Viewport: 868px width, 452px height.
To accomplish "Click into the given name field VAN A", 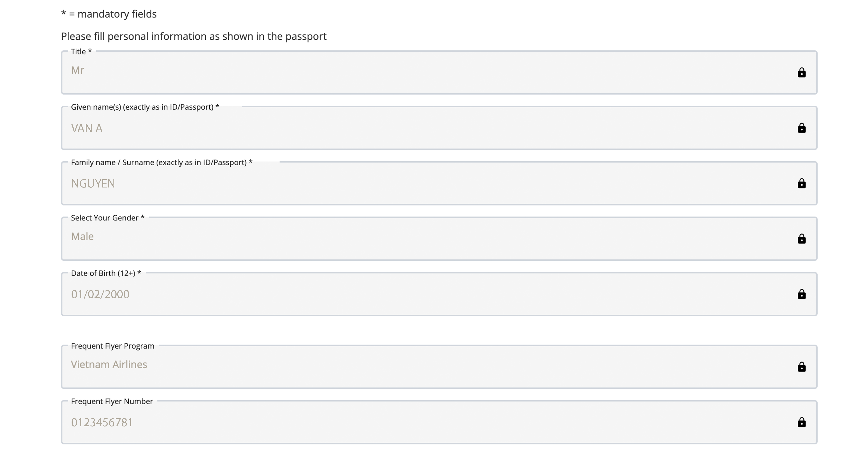I will (x=404, y=128).
